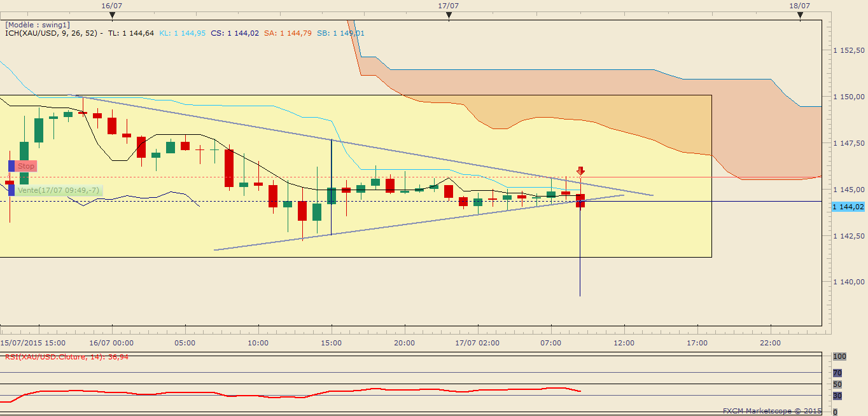Click the 05:00 time axis label
Image resolution: width=868 pixels, height=416 pixels.
(x=185, y=343)
